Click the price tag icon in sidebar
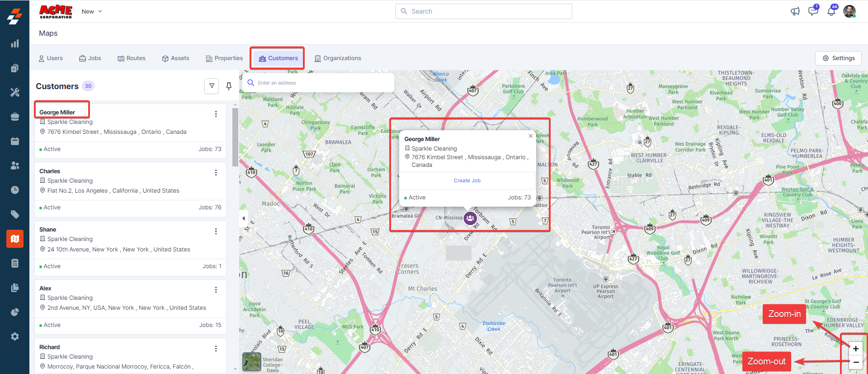The width and height of the screenshot is (868, 374). pyautogui.click(x=15, y=214)
